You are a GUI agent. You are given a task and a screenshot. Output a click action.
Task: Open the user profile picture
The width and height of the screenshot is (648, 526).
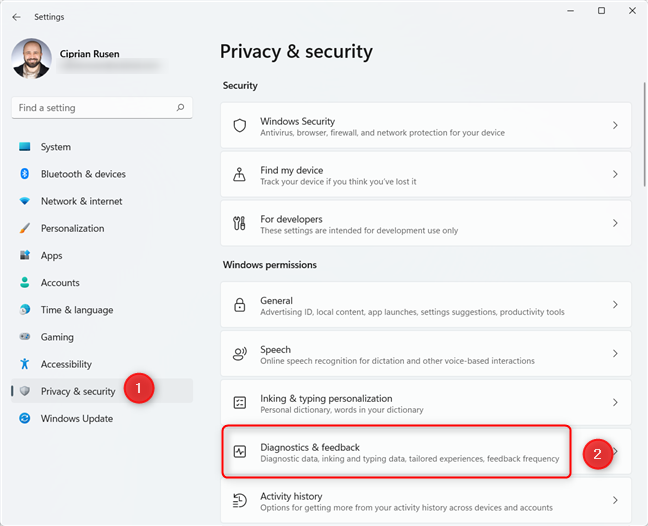(31, 58)
